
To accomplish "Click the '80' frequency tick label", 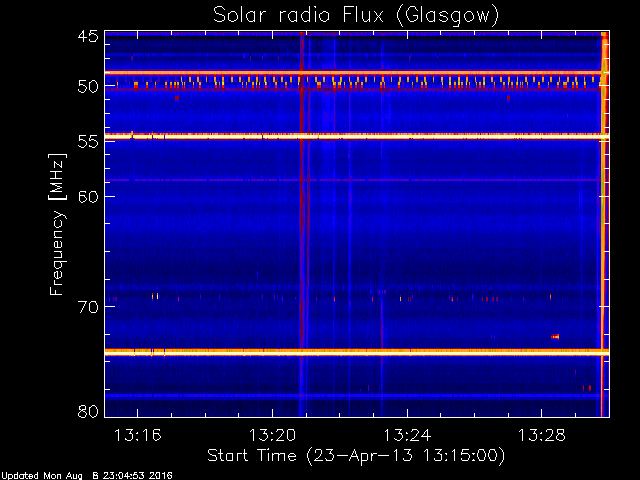I will coord(88,411).
